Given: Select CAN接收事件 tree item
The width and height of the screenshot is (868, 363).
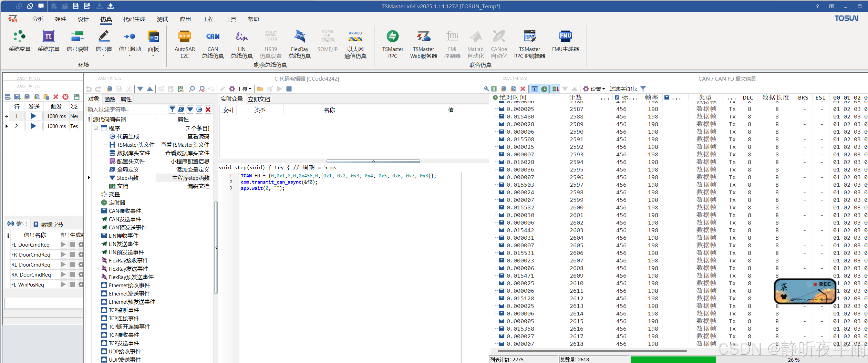Looking at the screenshot, I should click(x=125, y=211).
